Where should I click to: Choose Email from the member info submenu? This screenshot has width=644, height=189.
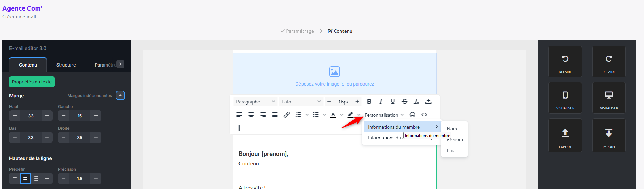click(452, 150)
